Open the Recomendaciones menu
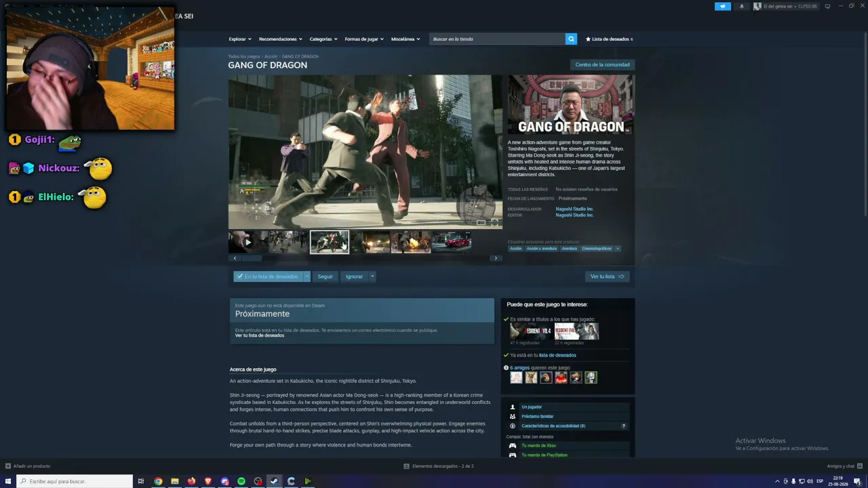Screen dimensions: 868x488 (281, 39)
